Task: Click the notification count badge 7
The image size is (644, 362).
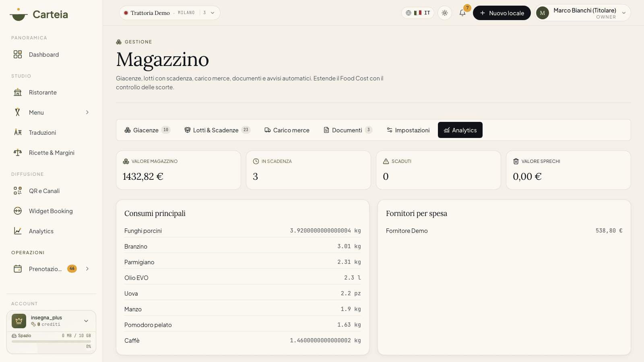Action: point(467,8)
